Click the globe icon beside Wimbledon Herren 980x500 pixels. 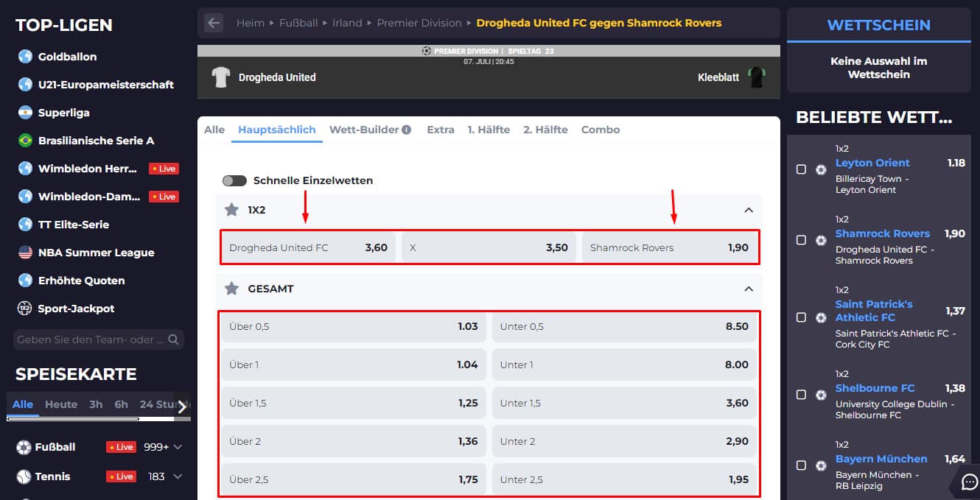click(x=26, y=169)
